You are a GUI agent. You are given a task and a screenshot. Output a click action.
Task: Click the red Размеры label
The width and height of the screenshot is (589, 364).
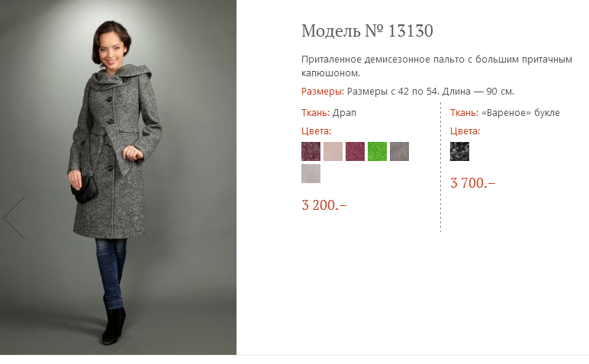322,92
